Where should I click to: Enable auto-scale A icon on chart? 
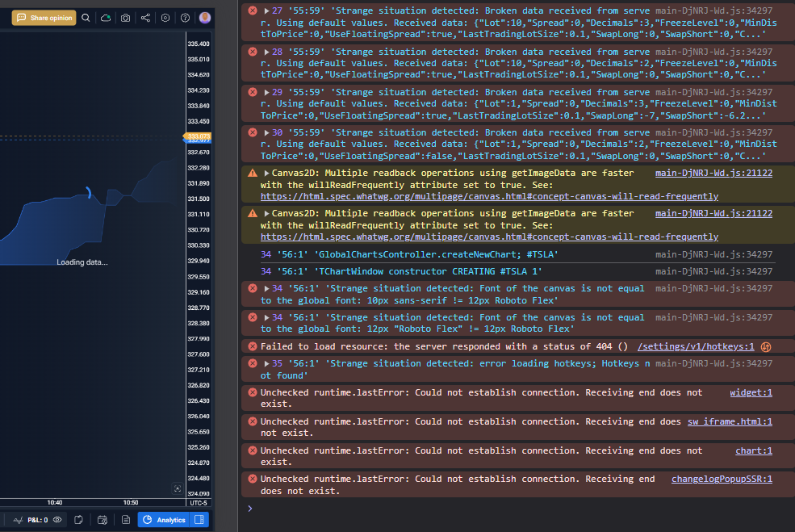point(178,488)
